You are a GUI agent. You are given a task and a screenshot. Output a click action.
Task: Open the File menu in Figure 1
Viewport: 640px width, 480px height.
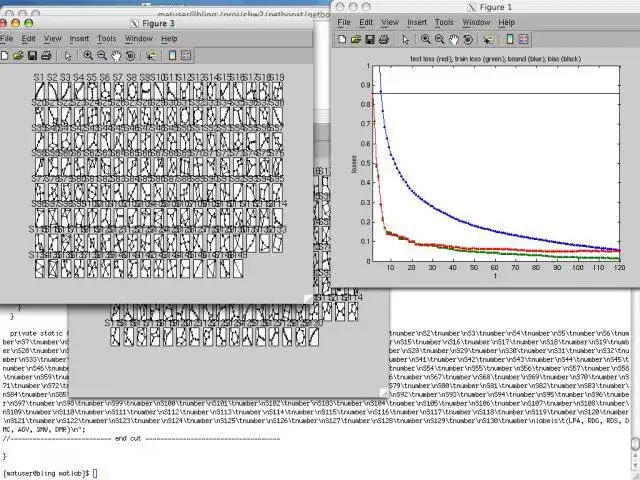[x=344, y=22]
